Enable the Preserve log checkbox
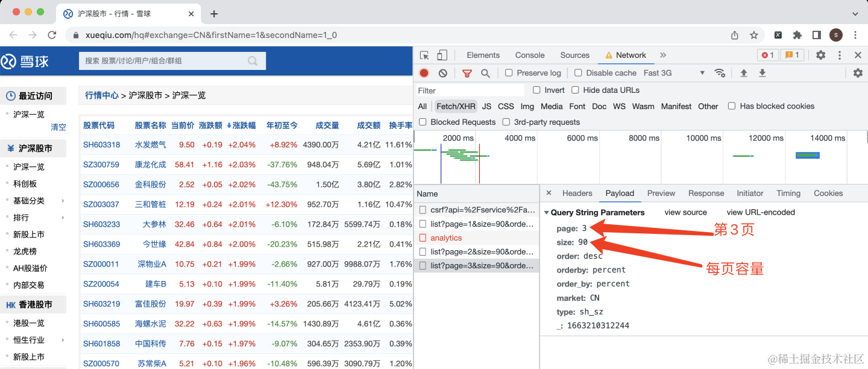This screenshot has width=868, height=369. [509, 73]
